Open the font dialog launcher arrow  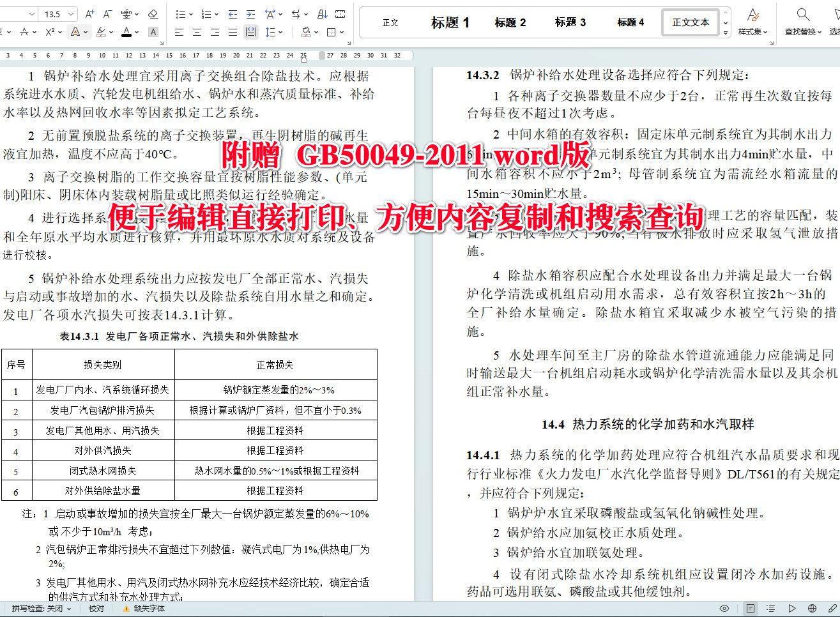[161, 43]
